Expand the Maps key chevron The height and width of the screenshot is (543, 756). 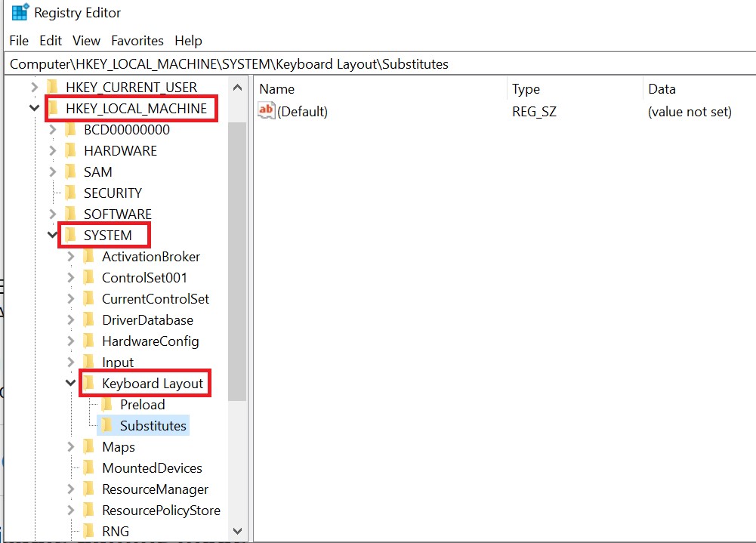click(71, 447)
